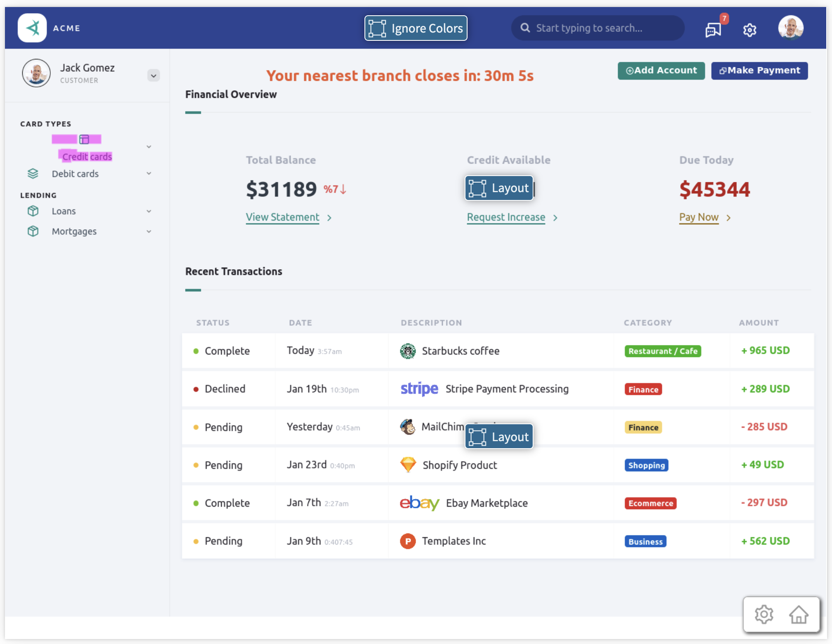Expand the Jack Gomez profile dropdown
832x644 pixels.
pos(153,75)
